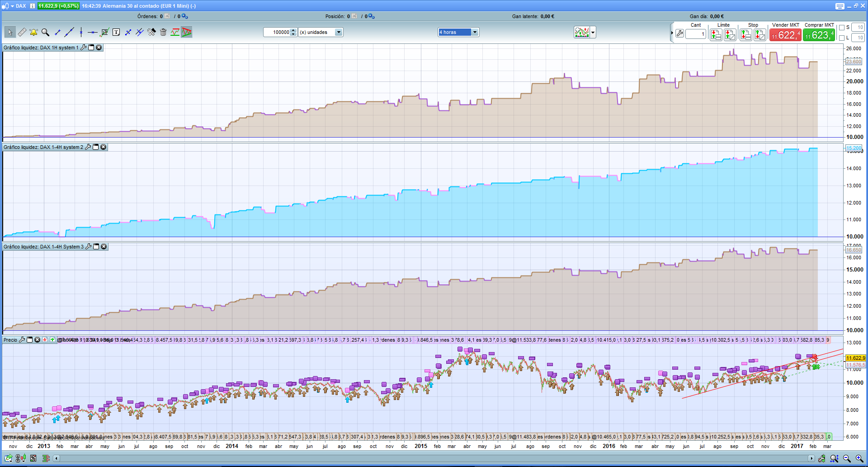Select the vertical line drawing tool
Image resolution: width=868 pixels, height=467 pixels.
pos(81,32)
